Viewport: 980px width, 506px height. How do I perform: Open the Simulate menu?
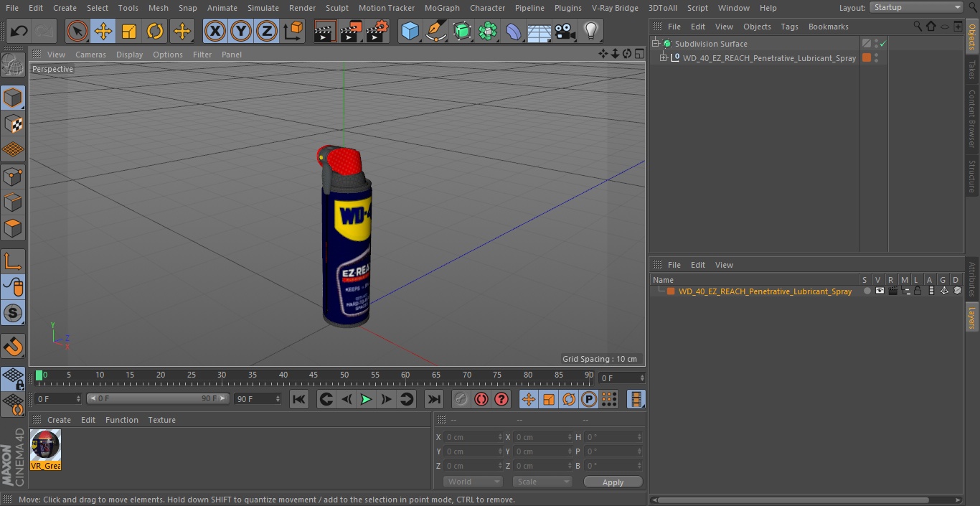[x=263, y=8]
